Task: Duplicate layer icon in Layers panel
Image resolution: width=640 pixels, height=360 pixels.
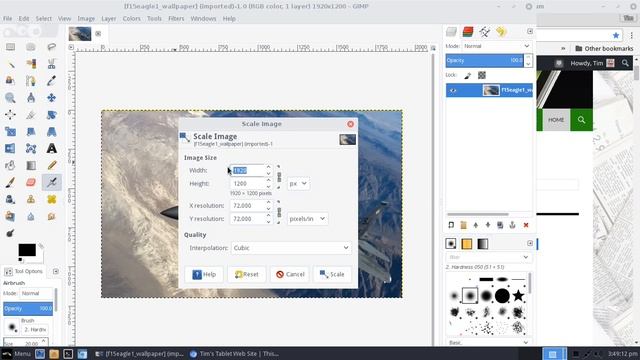Action: (500, 225)
